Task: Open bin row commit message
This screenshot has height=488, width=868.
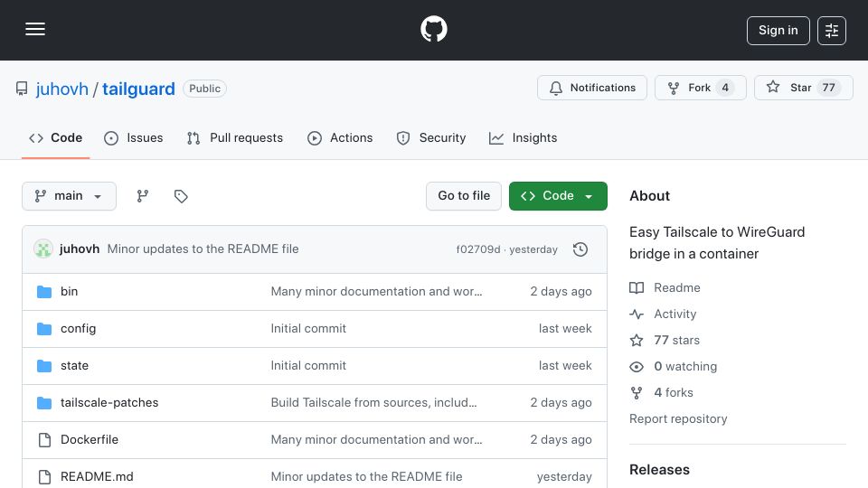Action: pos(376,292)
